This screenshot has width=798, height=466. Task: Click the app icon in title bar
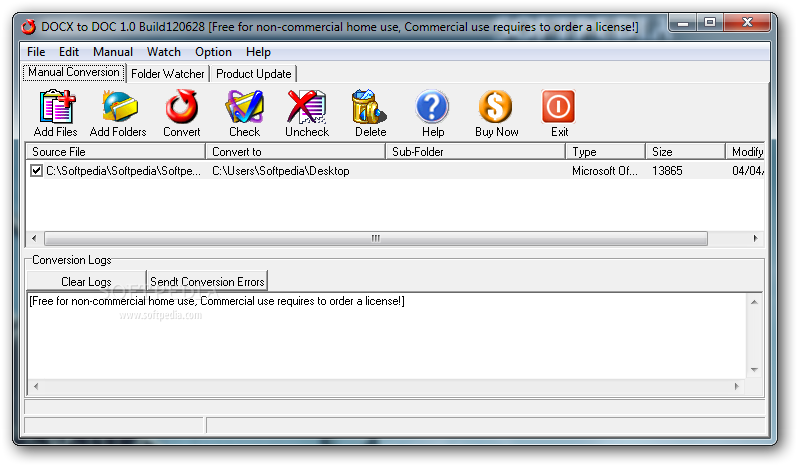pyautogui.click(x=28, y=26)
